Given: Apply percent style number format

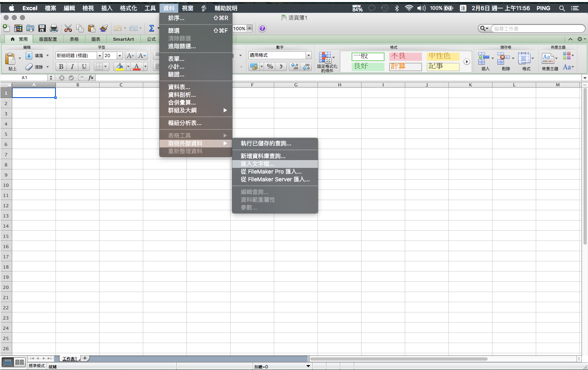Looking at the screenshot, I should 270,66.
